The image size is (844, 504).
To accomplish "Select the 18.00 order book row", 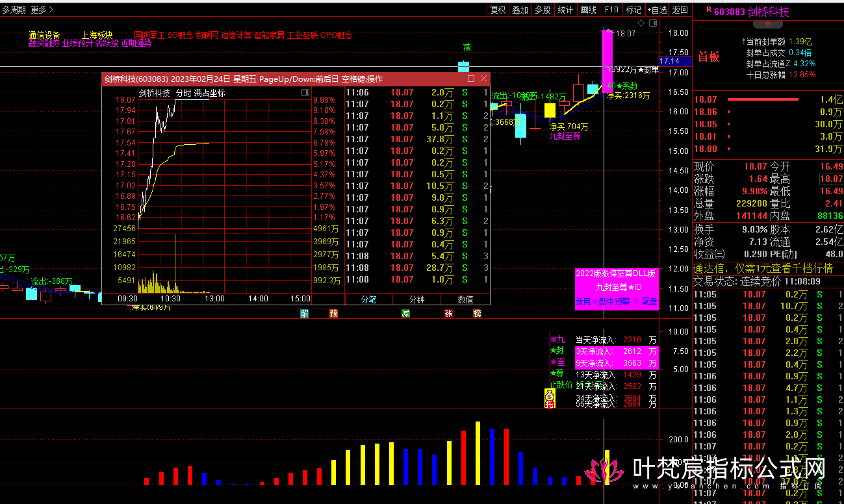I will 768,149.
